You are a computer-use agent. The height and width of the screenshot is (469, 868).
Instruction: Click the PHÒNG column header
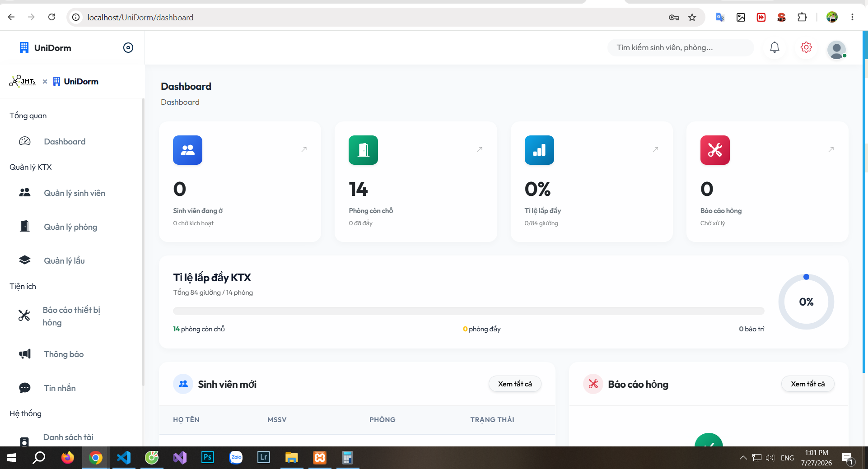tap(382, 420)
